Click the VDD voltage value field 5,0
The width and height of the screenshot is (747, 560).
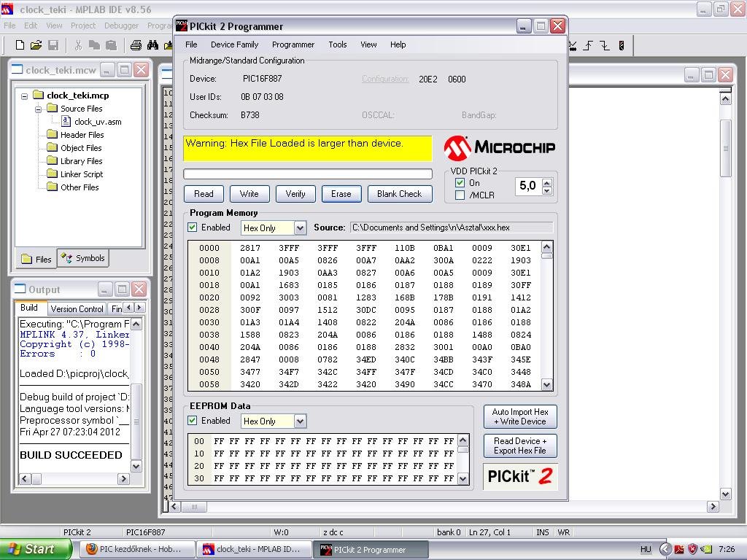(x=528, y=186)
